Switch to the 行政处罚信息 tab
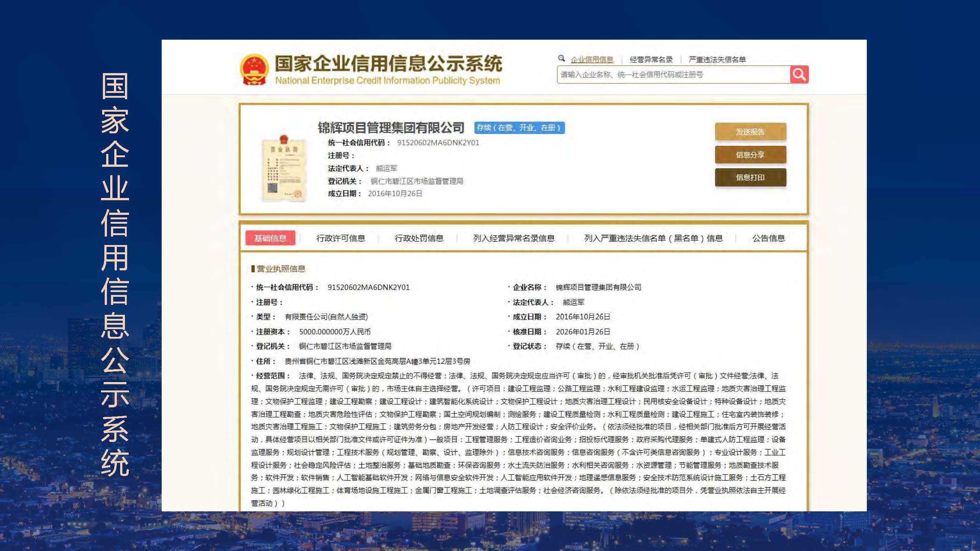Screen dimensions: 980x551 pos(419,238)
